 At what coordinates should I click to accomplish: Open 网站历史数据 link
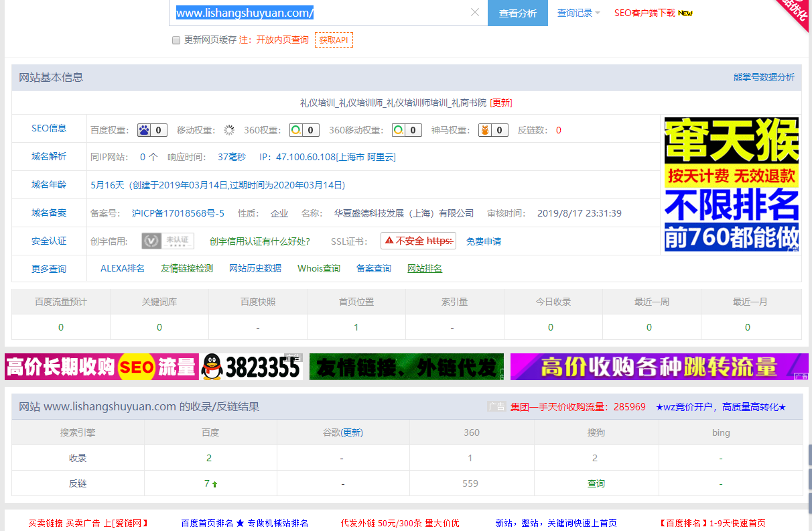coord(255,268)
